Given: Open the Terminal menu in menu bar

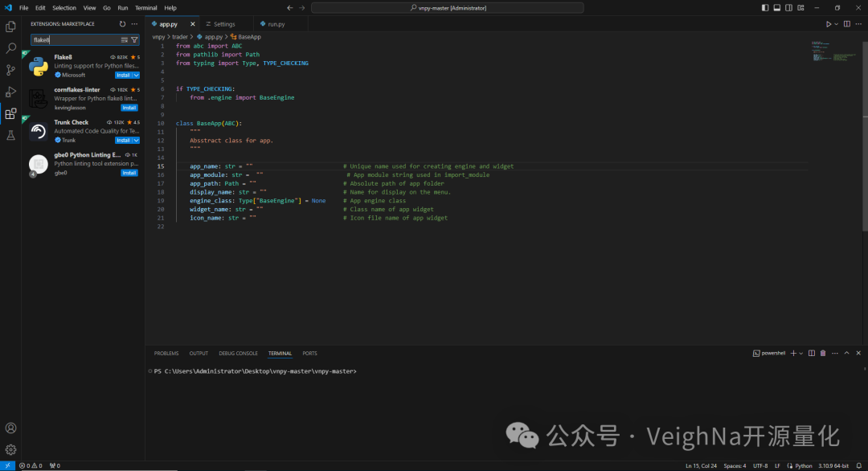Looking at the screenshot, I should [146, 7].
